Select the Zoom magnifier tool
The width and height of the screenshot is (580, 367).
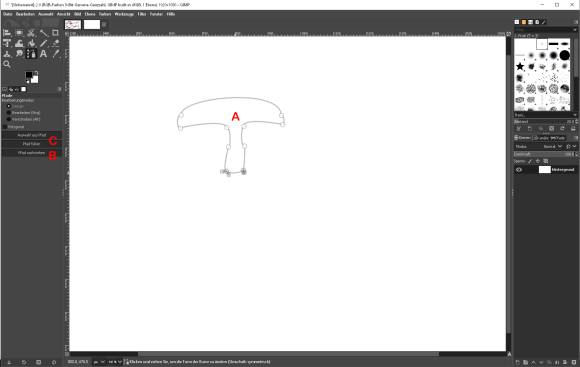(7, 64)
